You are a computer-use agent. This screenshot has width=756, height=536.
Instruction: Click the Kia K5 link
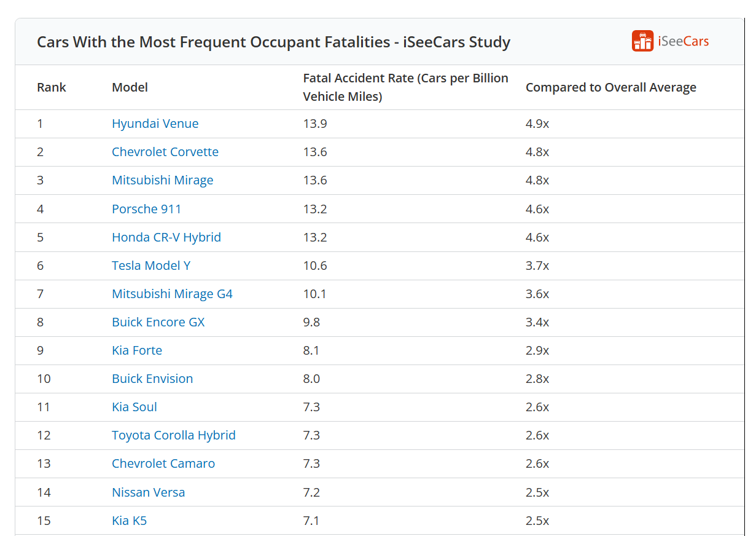[x=130, y=521]
